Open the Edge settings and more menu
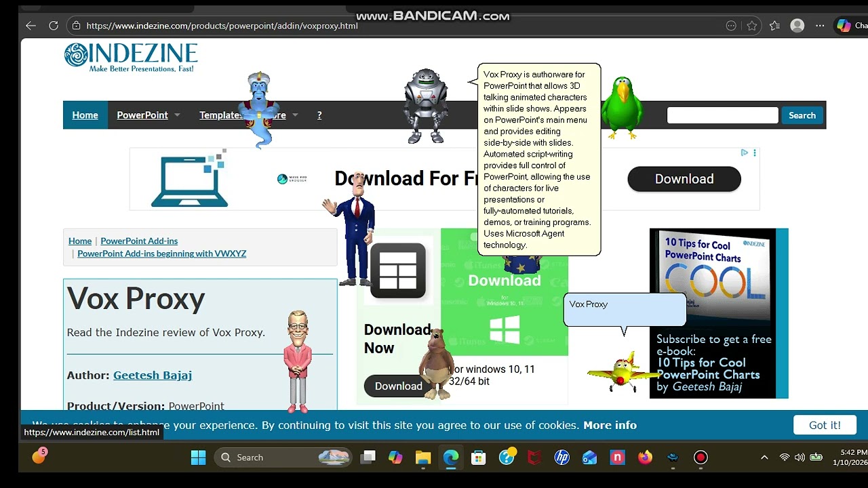The width and height of the screenshot is (868, 488). click(820, 26)
